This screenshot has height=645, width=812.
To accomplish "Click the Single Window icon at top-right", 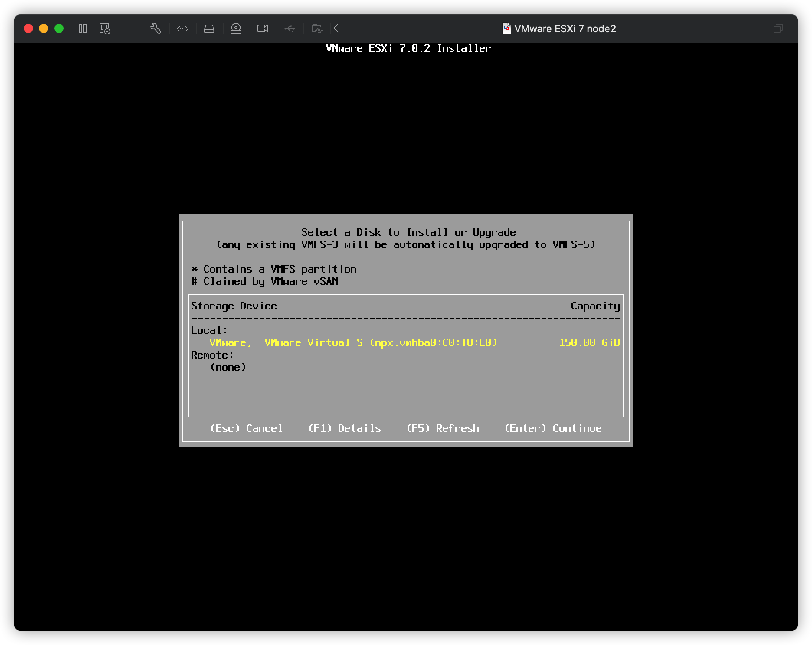I will (x=778, y=28).
